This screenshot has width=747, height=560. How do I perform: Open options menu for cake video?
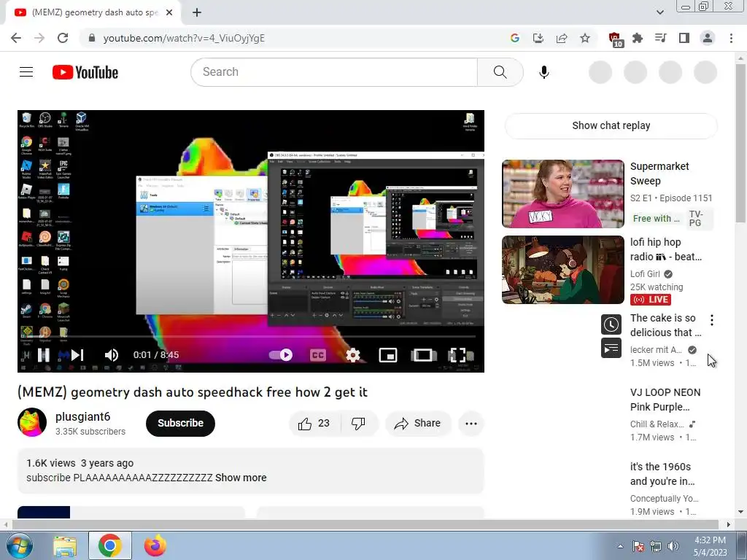pos(712,320)
